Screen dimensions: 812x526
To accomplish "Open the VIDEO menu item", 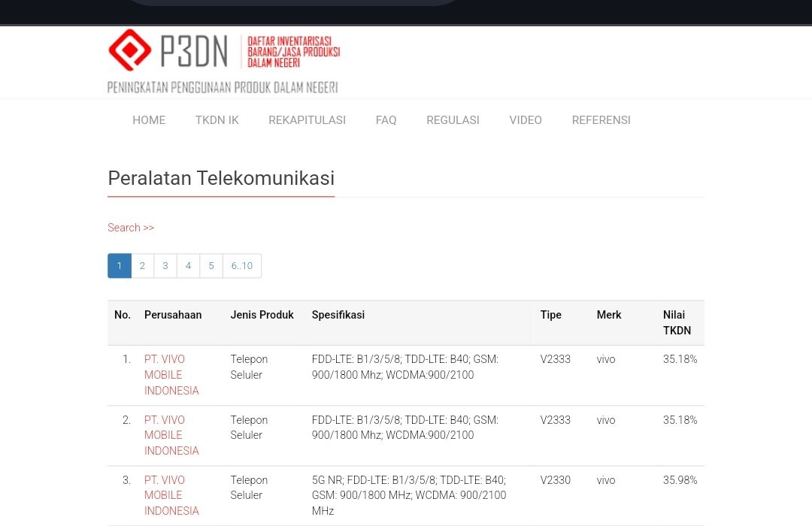I will click(526, 120).
